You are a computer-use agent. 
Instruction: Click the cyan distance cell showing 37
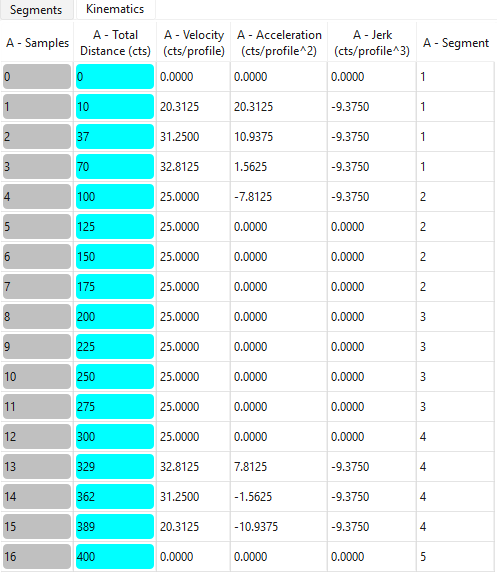point(115,137)
